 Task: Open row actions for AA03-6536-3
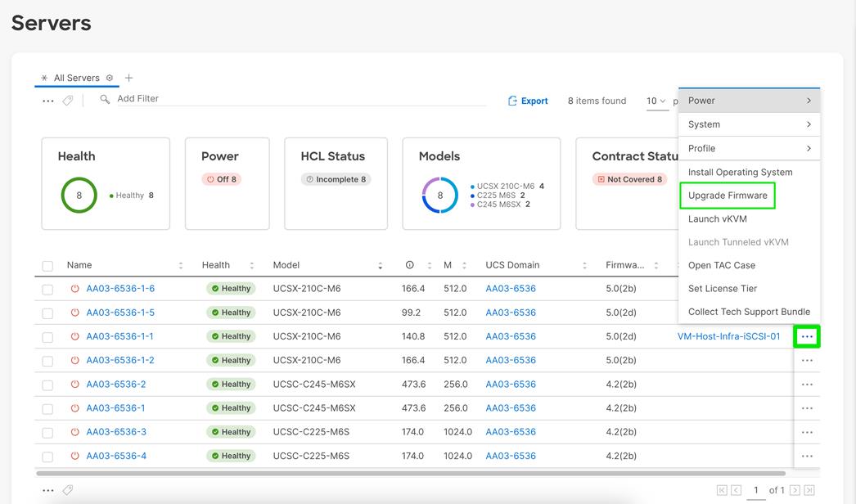(807, 433)
